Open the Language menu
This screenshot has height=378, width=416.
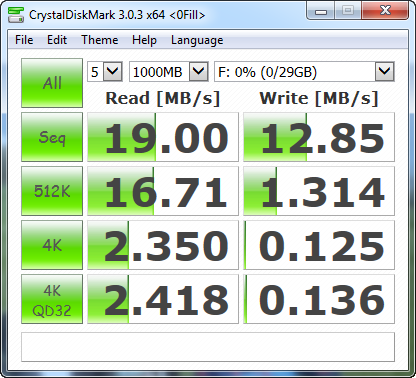tap(197, 40)
